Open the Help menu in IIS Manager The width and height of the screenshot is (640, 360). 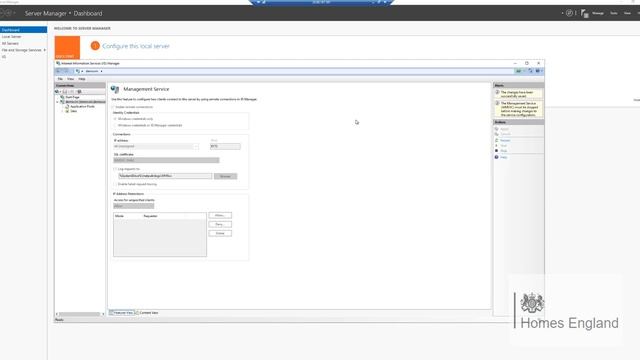(x=82, y=79)
